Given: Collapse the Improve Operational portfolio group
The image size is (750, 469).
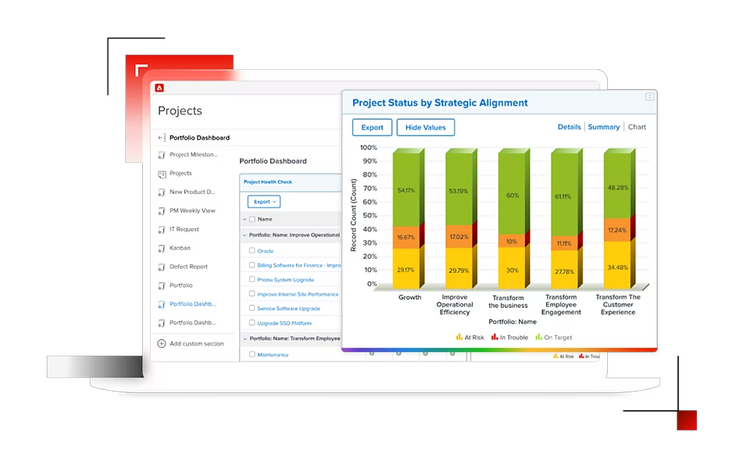Looking at the screenshot, I should tap(244, 234).
